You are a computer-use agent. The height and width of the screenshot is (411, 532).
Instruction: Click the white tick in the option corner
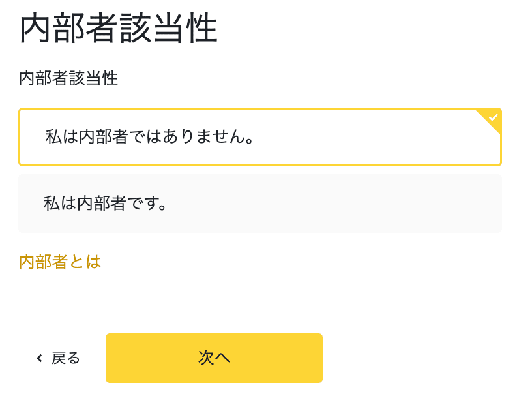494,117
